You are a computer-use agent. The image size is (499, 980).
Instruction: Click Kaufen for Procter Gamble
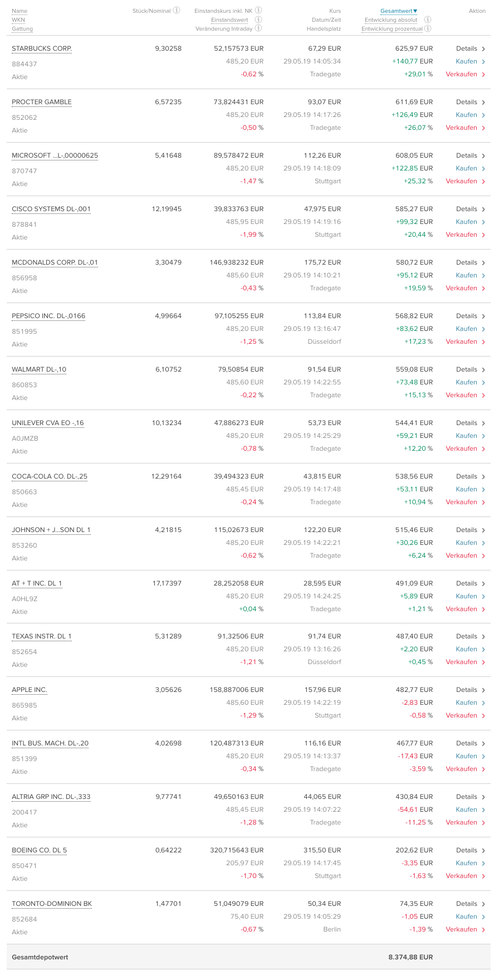466,115
